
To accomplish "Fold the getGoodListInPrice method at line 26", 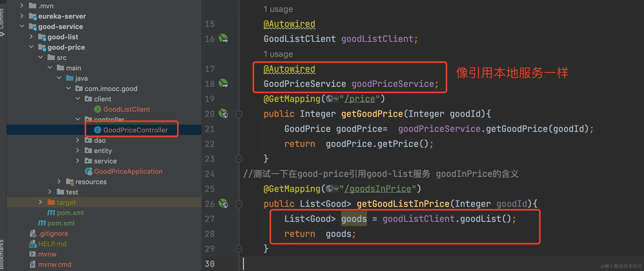I will [239, 204].
